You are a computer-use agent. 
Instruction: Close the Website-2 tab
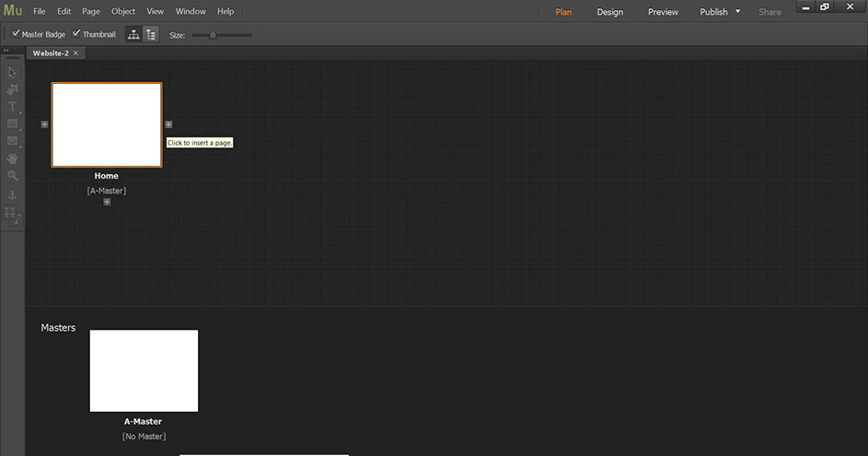pos(75,53)
